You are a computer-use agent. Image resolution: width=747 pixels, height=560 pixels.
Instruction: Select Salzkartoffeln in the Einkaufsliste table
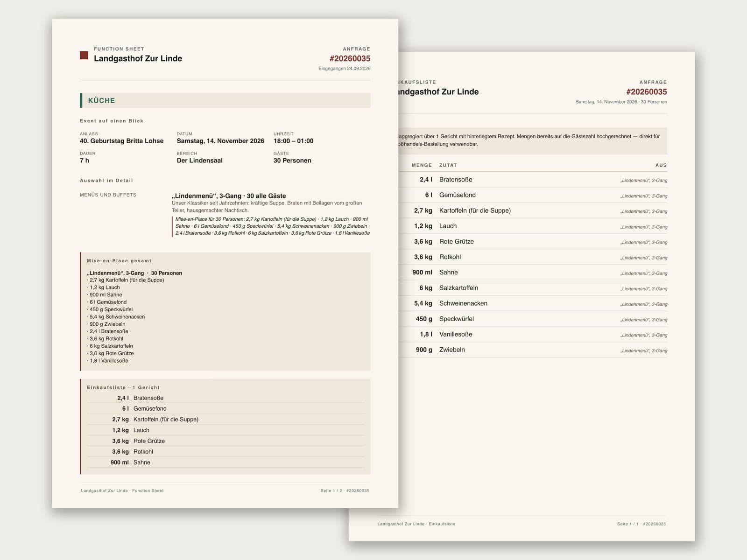click(x=458, y=288)
